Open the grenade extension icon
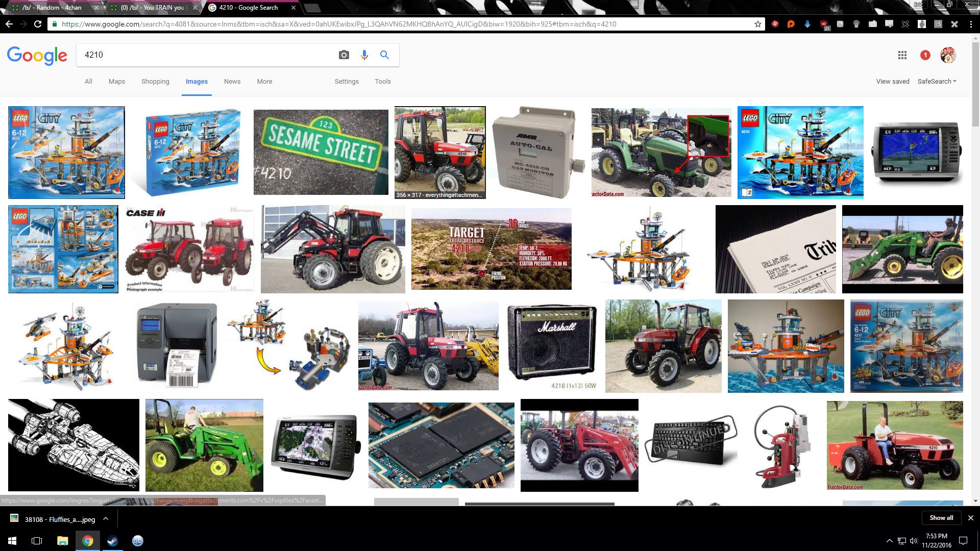 click(x=922, y=24)
